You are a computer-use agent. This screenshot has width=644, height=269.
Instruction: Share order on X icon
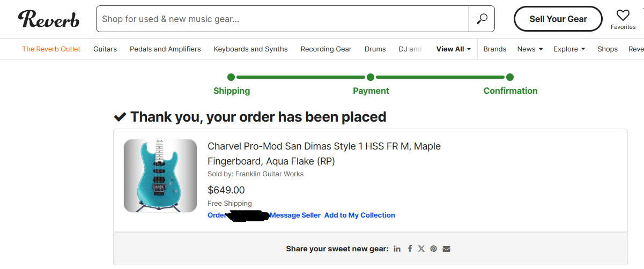tap(421, 249)
